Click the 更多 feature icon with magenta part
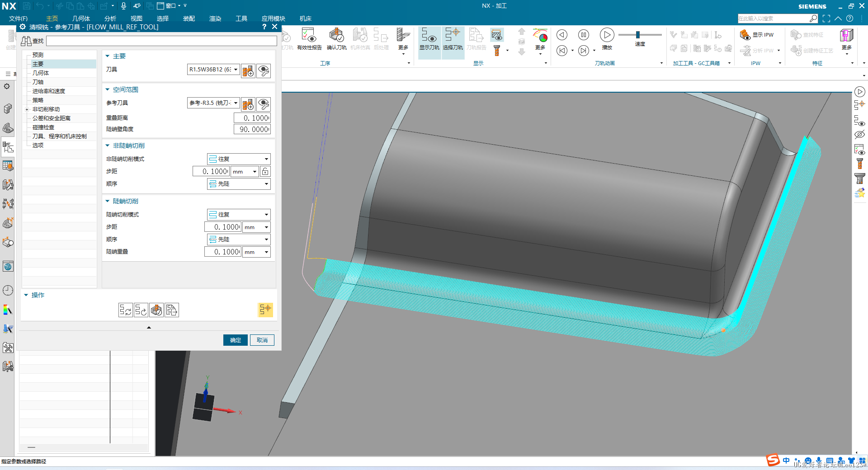Viewport: 868px width, 470px height. (847, 39)
